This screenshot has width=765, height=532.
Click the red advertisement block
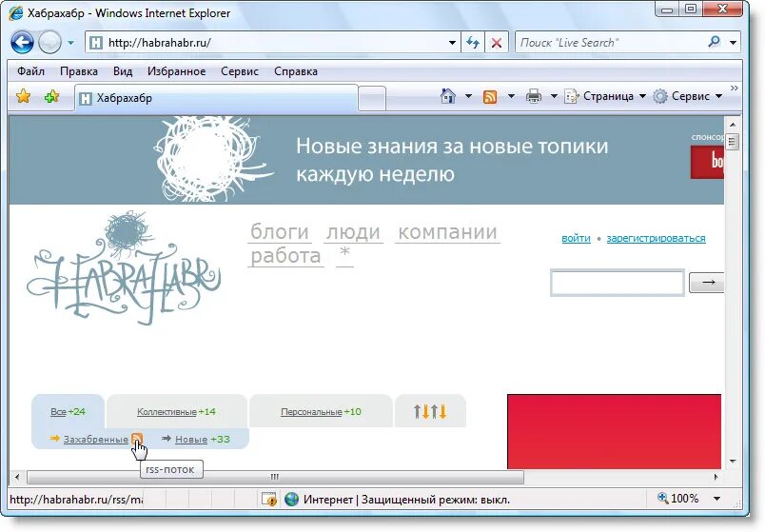(x=615, y=431)
